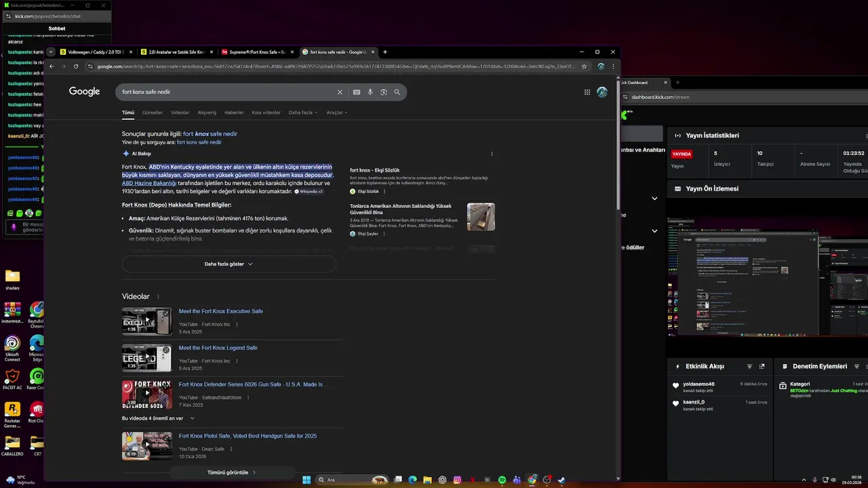Open the shaders folder on the desktop
This screenshot has height=488, width=868.
coord(12,280)
